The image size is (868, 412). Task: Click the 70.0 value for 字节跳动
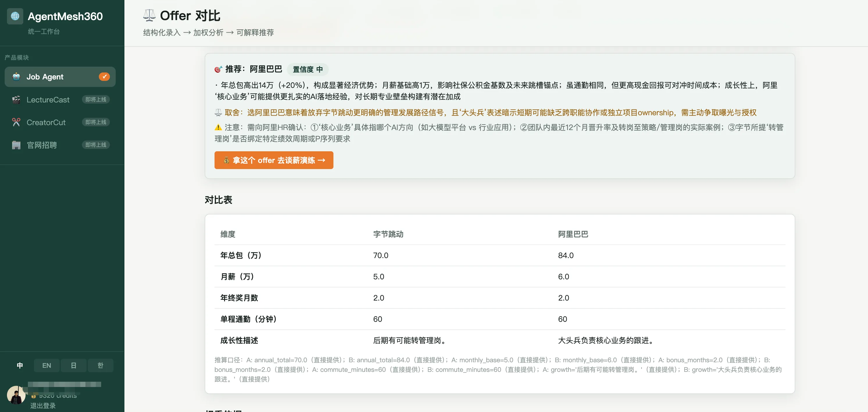(x=381, y=255)
